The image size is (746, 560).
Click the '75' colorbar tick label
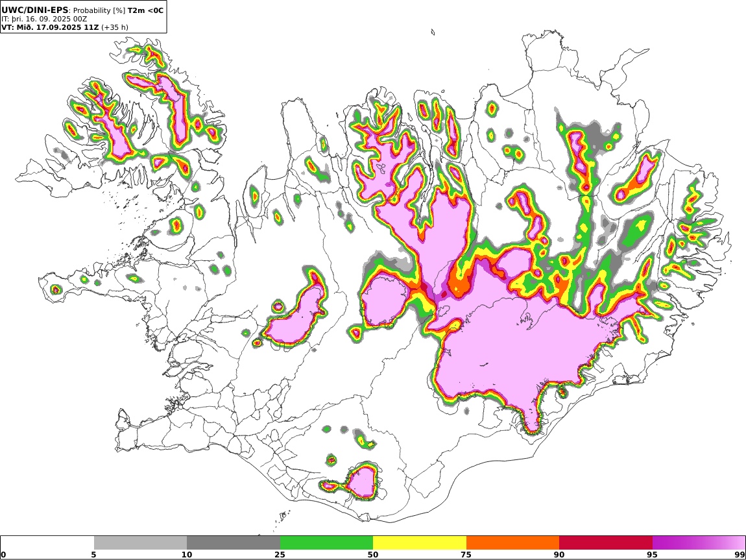coord(466,555)
